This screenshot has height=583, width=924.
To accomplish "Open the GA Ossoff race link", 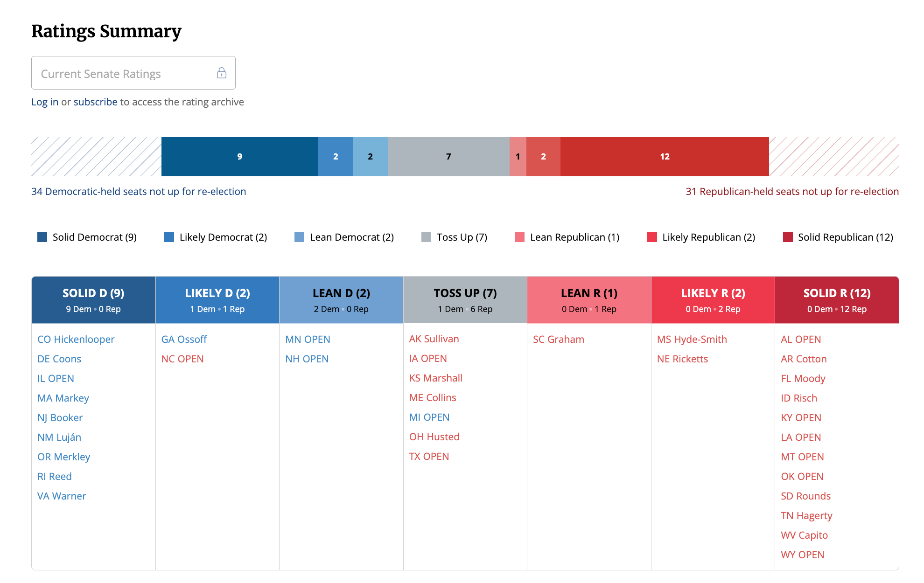I will point(184,339).
